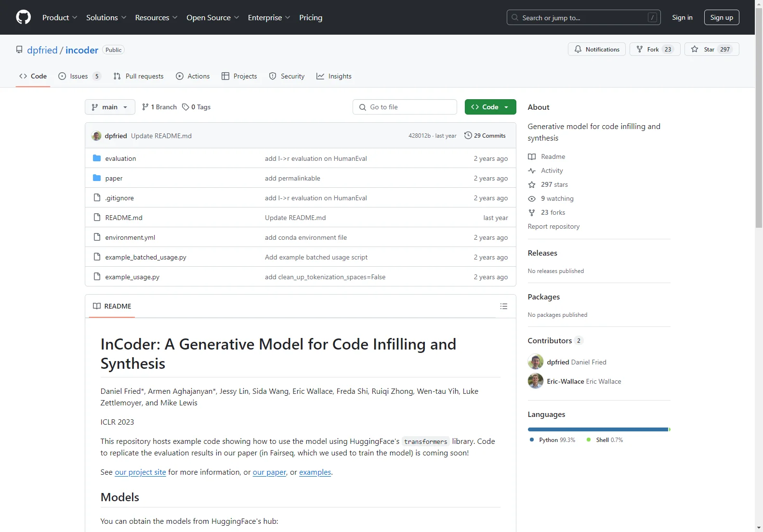The width and height of the screenshot is (763, 532).
Task: Open the README outline list icon
Action: point(504,306)
